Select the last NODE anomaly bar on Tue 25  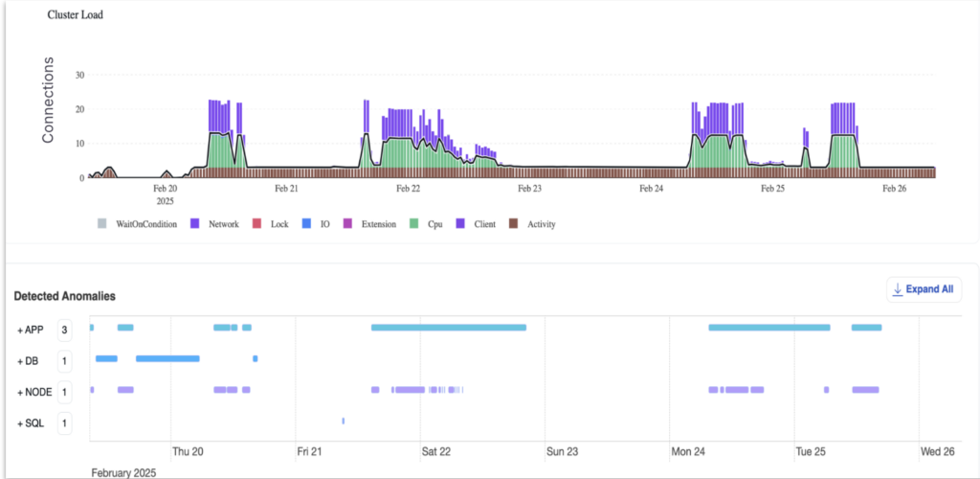[865, 390]
